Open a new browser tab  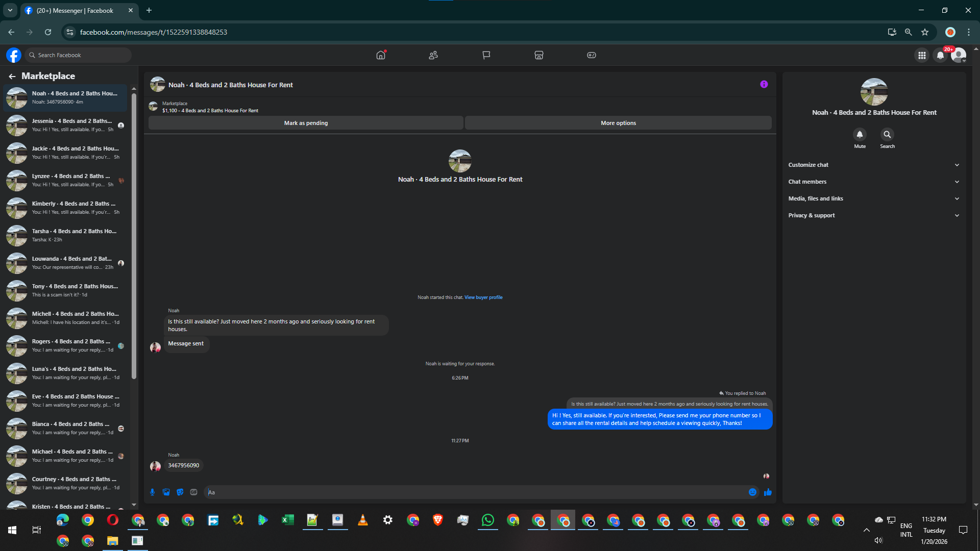click(x=149, y=10)
